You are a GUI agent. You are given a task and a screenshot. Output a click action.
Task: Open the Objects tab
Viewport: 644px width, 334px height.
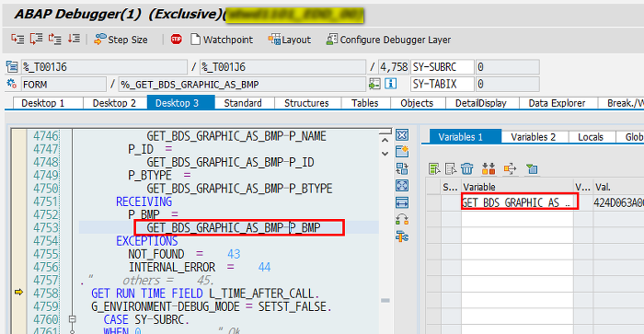(x=418, y=103)
